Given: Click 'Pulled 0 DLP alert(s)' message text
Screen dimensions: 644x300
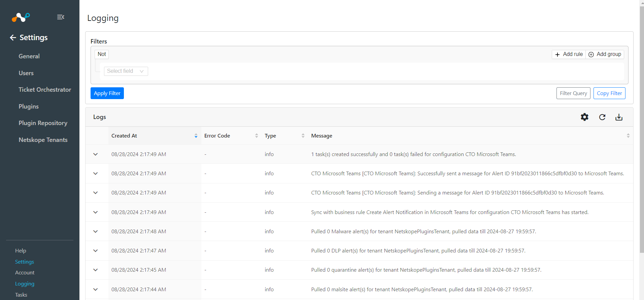Looking at the screenshot, I should [x=418, y=251].
